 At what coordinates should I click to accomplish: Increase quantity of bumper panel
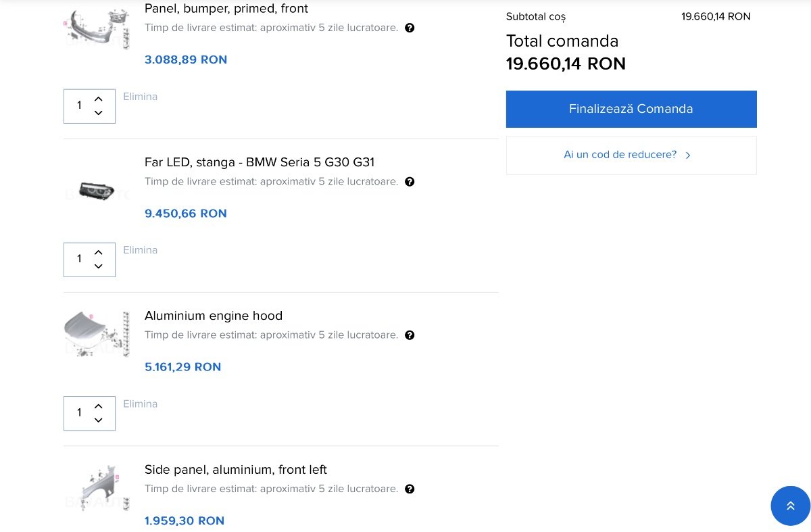(x=99, y=99)
